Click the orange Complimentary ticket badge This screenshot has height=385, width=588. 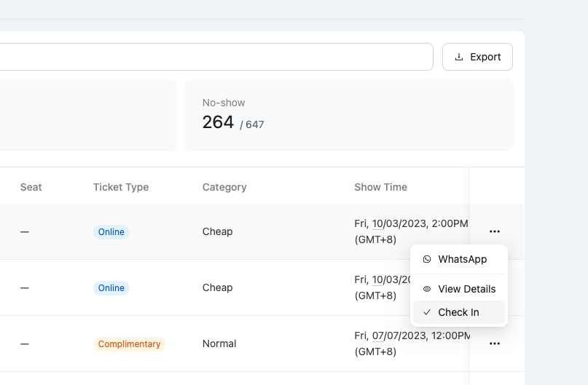coord(129,344)
